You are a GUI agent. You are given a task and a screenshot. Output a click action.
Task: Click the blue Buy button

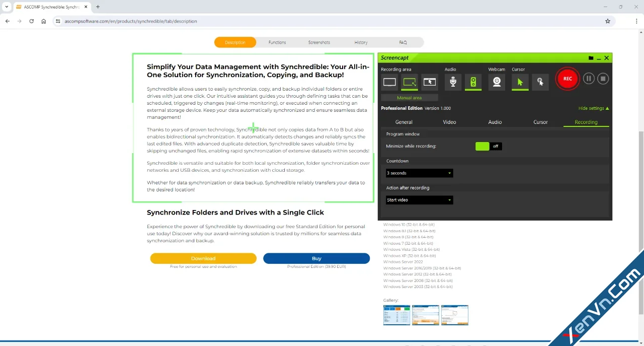(316, 258)
